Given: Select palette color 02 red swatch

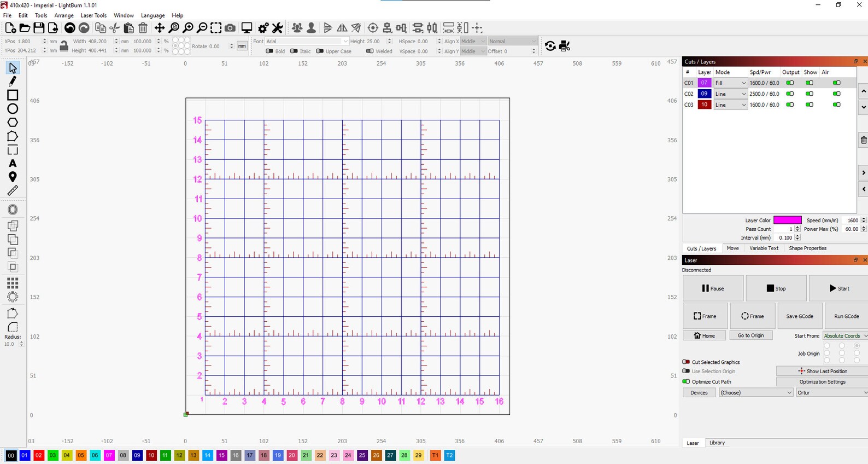Looking at the screenshot, I should pos(39,455).
